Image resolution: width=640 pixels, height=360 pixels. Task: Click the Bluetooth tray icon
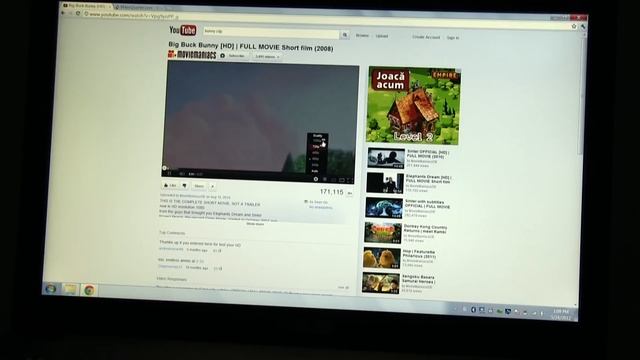(x=473, y=310)
